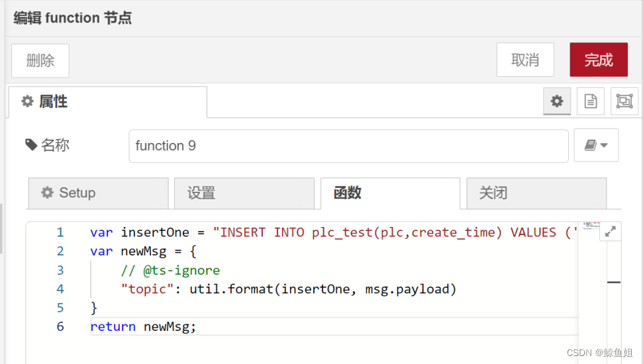Click the editor scrollbar marker
Viewport: 643px width, 364px height.
click(614, 282)
